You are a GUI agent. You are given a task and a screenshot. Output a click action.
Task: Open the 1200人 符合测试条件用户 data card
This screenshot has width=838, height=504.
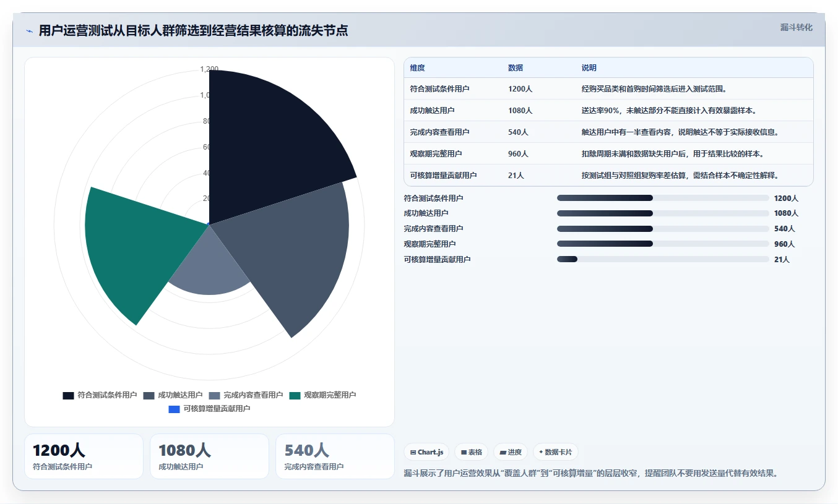point(84,456)
